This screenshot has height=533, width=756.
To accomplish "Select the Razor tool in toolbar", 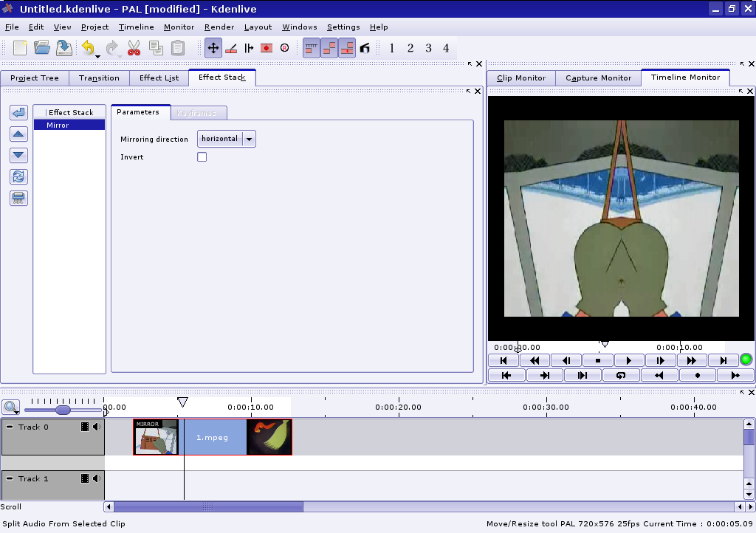I will [x=230, y=48].
